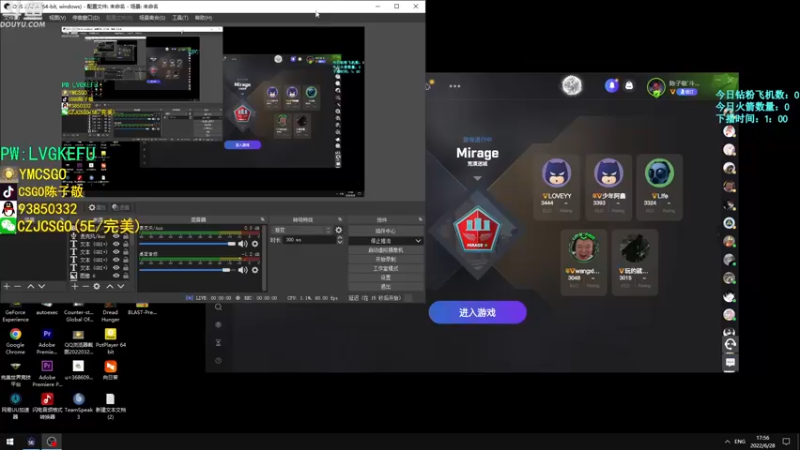Toggle lock for 麦克风/Aux source

click(x=126, y=236)
